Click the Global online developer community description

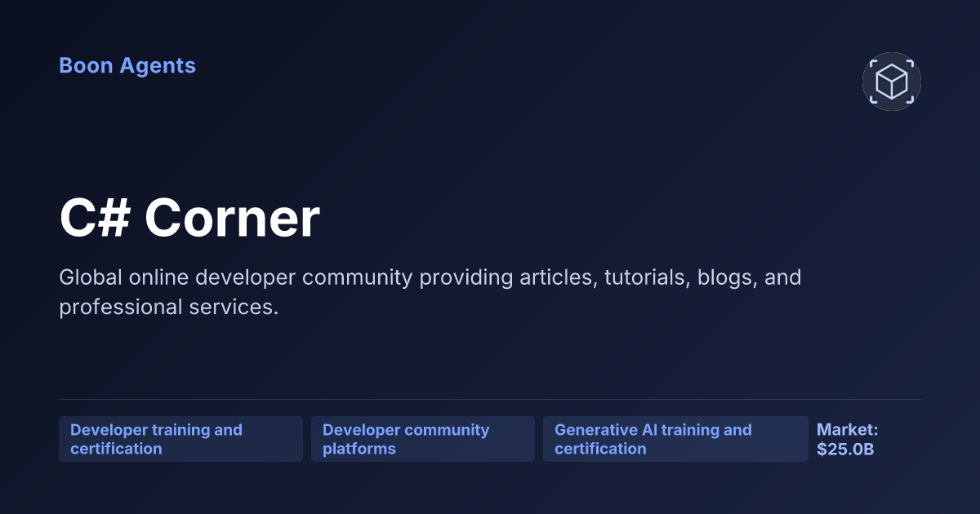point(430,292)
